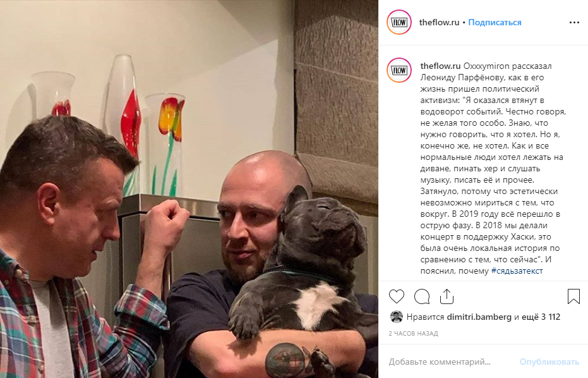588x378 pixels.
Task: Select the post photo of two men with a dog
Action: click(x=189, y=189)
